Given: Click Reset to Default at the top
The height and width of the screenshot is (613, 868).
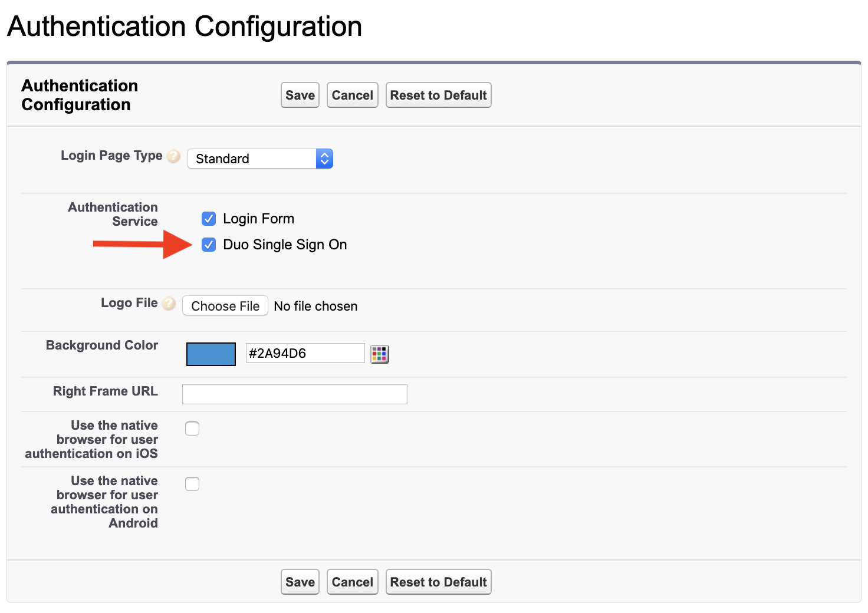Looking at the screenshot, I should [x=438, y=95].
